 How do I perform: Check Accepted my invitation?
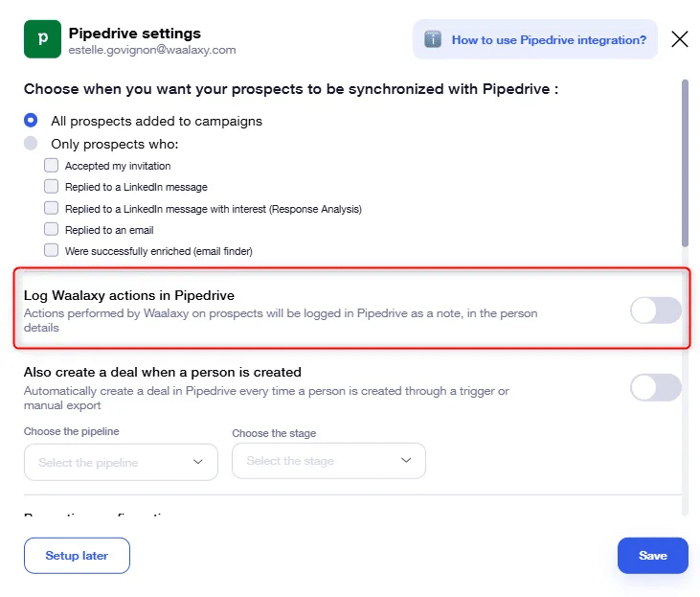coord(52,166)
